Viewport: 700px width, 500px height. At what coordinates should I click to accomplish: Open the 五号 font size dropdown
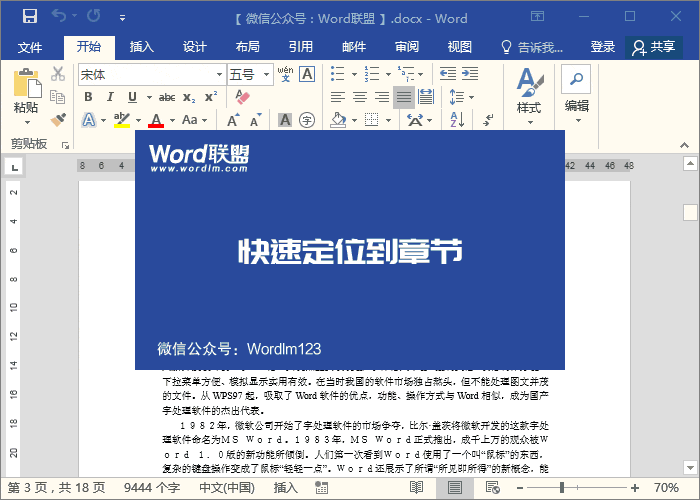(x=266, y=75)
